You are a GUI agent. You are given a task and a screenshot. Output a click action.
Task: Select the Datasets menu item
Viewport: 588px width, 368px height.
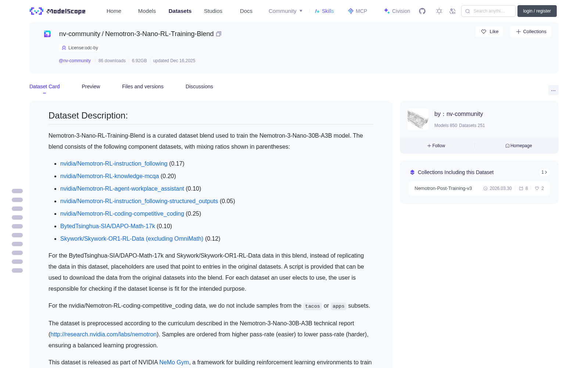tap(180, 11)
